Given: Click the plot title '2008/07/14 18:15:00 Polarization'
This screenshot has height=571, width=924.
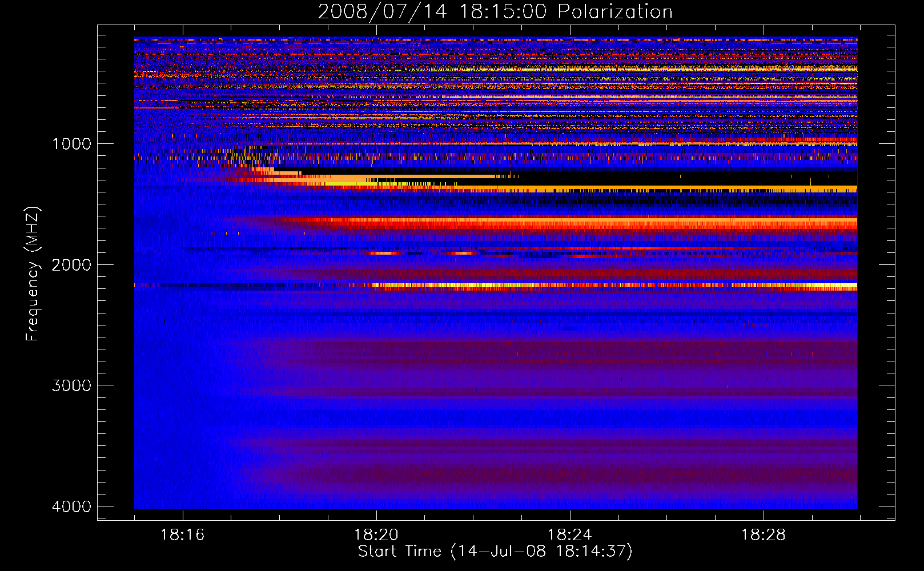Looking at the screenshot, I should click(x=495, y=11).
